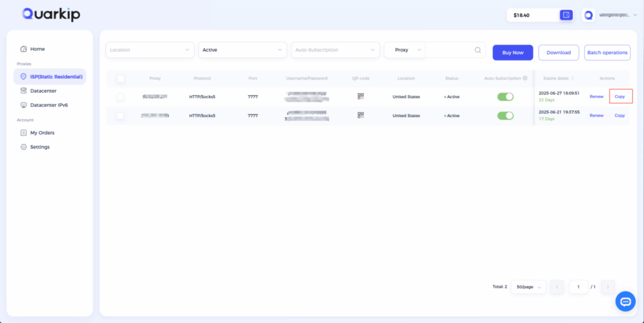Expand the account menu chevron
The width and height of the screenshot is (644, 323).
635,15
